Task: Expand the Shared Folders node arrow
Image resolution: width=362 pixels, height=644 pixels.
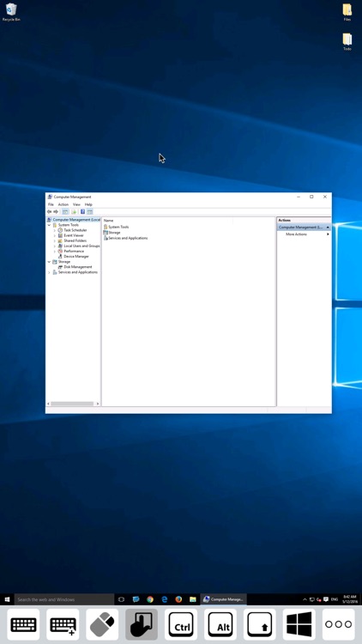Action: coord(55,240)
